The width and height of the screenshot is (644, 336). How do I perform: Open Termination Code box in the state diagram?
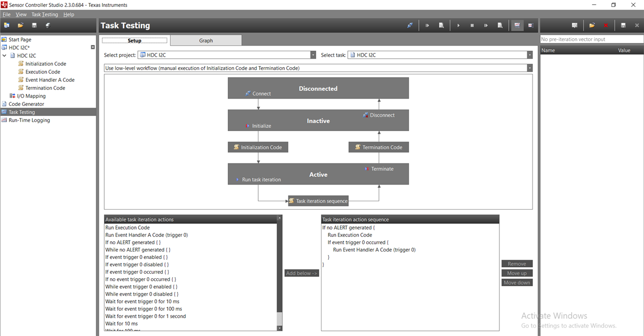tap(379, 147)
